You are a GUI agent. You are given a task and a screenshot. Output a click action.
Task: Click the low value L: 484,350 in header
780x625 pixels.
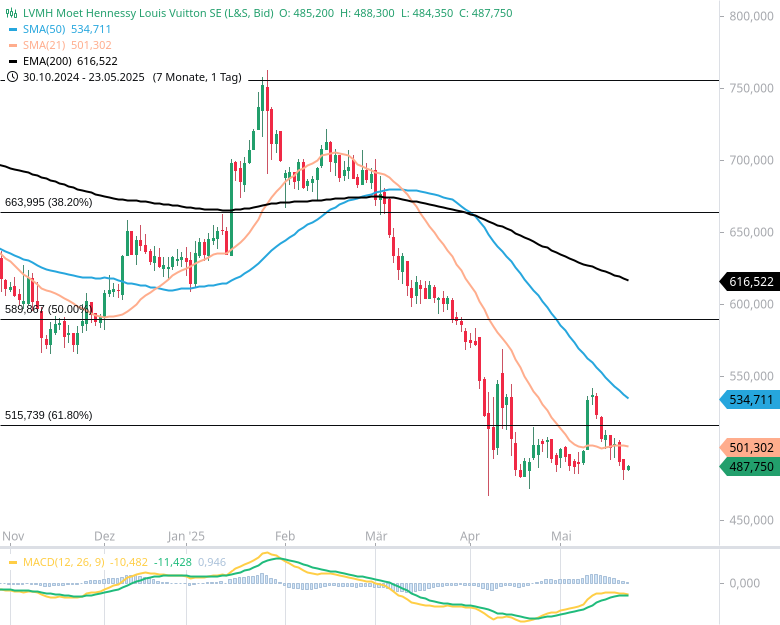(x=427, y=13)
